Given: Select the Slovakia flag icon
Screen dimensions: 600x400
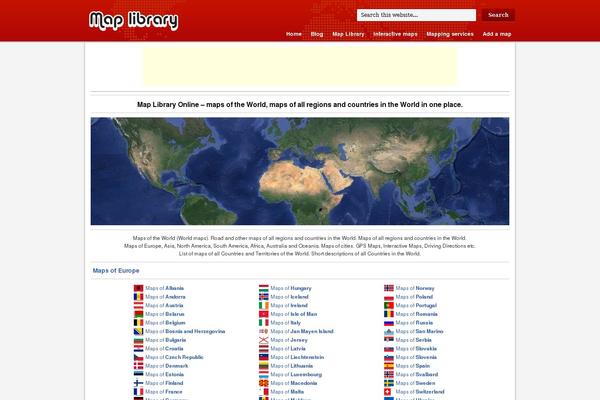Looking at the screenshot, I should click(x=389, y=348).
